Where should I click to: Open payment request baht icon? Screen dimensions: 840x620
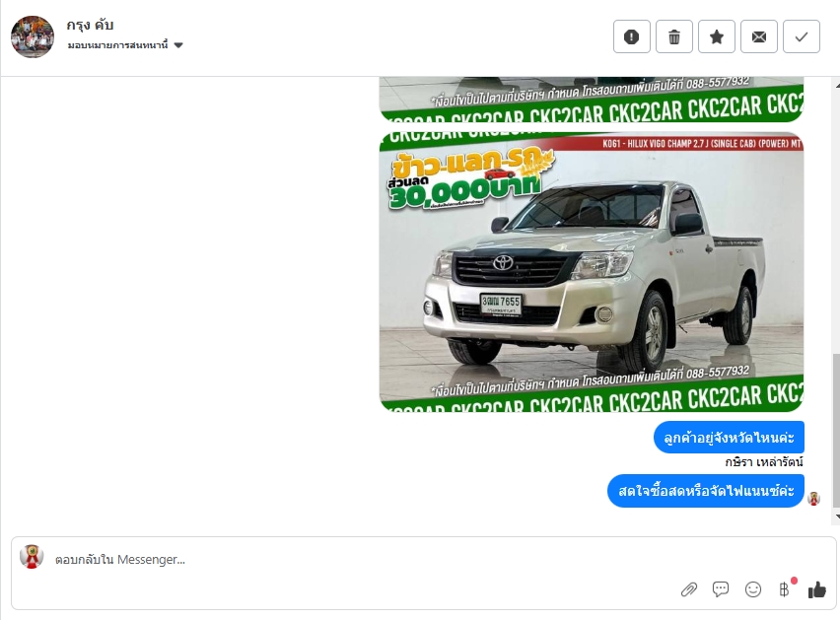[785, 589]
